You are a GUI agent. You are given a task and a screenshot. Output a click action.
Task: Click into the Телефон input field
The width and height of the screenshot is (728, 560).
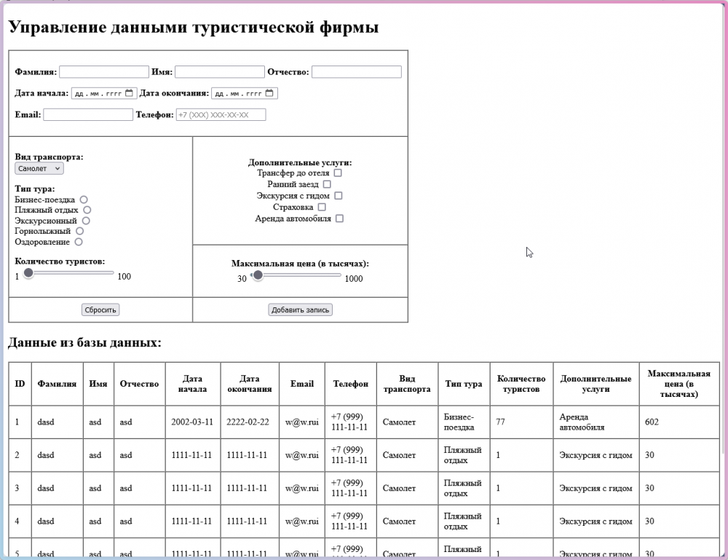pyautogui.click(x=221, y=114)
